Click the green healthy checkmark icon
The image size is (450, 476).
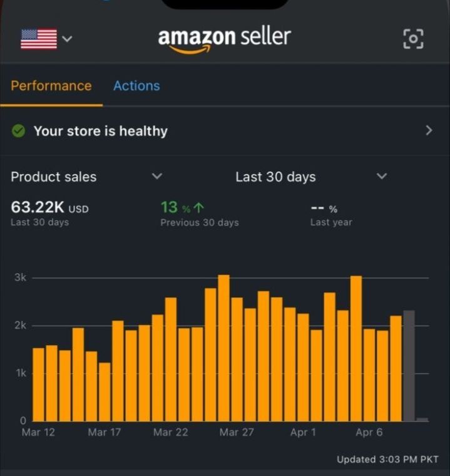click(x=19, y=131)
